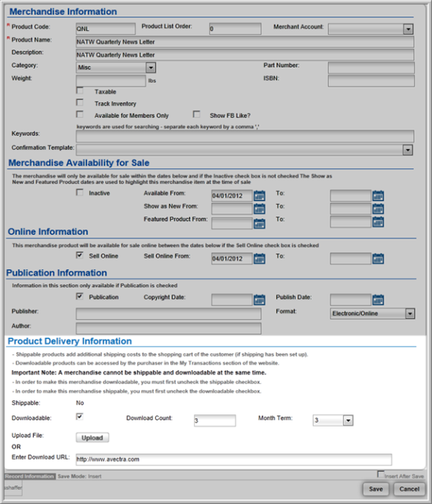The height and width of the screenshot is (504, 432).
Task: Open calendar for Available From To date
Action: (378, 196)
